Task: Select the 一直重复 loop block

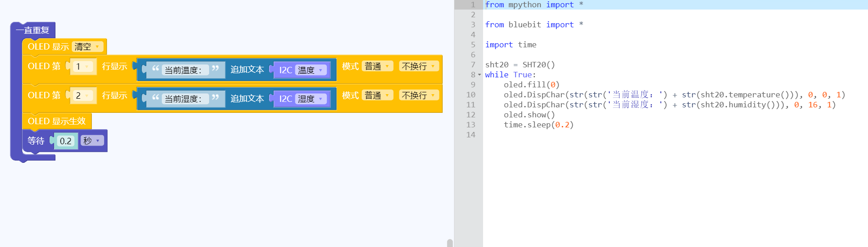Action: click(32, 30)
